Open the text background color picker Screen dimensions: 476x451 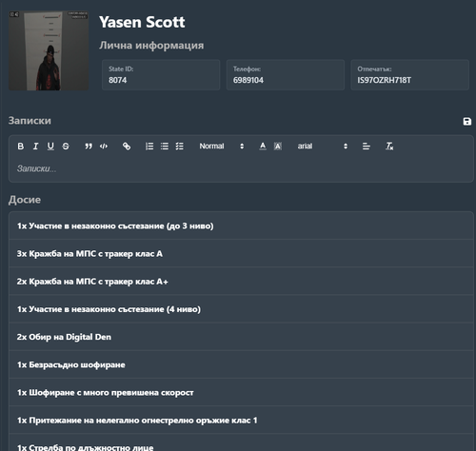(278, 147)
